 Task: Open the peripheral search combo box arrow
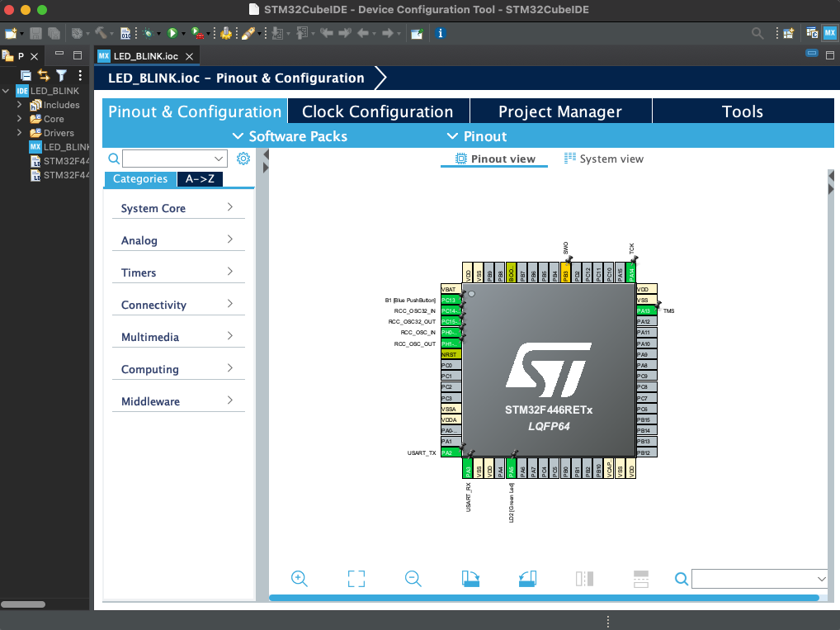[219, 159]
